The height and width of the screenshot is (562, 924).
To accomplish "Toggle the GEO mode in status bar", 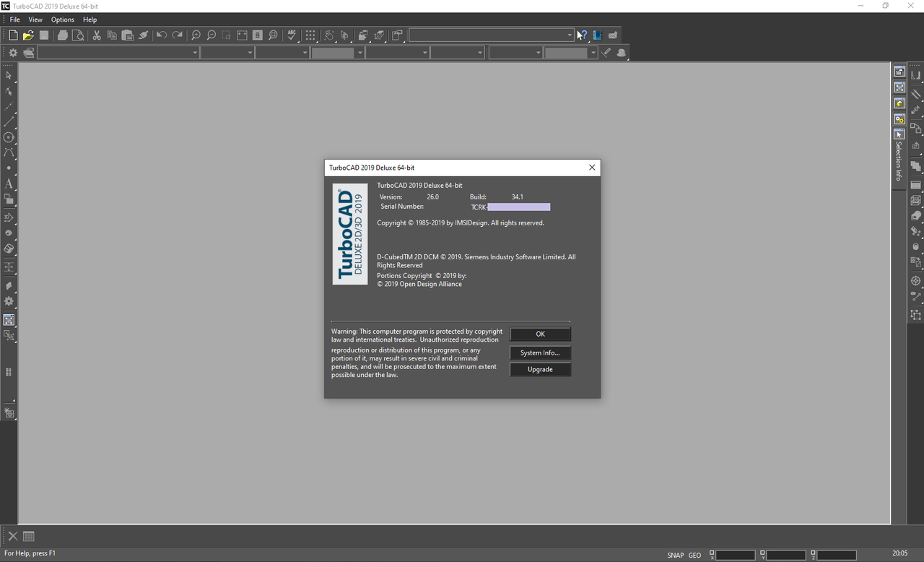I will click(x=694, y=555).
